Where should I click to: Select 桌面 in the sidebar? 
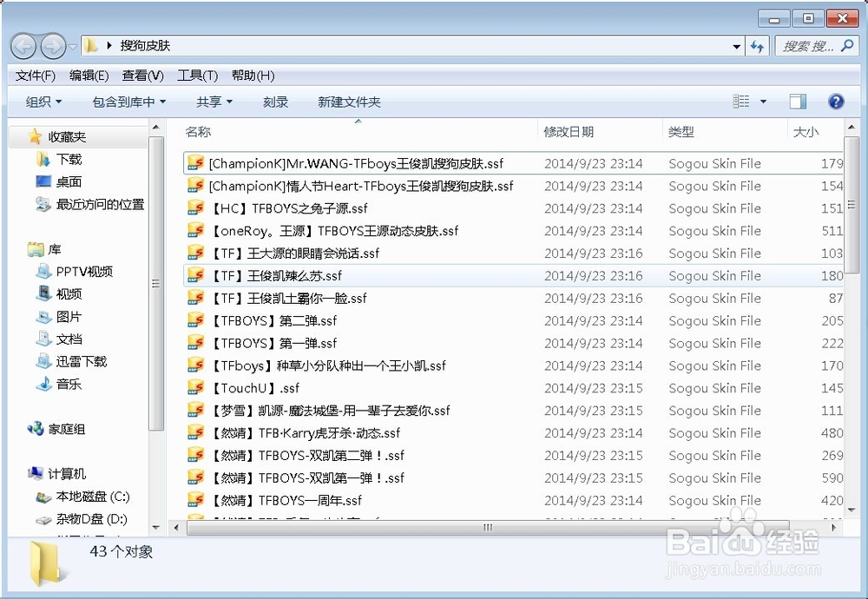click(69, 181)
